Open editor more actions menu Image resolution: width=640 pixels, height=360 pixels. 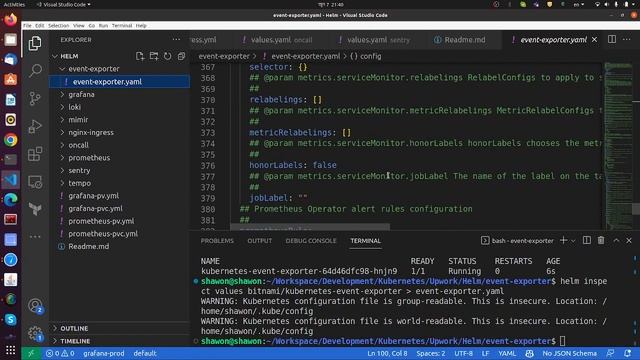[x=627, y=39]
